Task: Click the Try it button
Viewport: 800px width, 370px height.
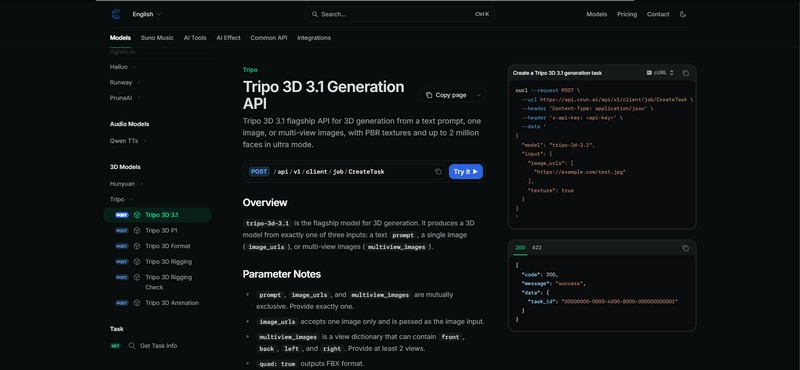Action: (x=466, y=172)
